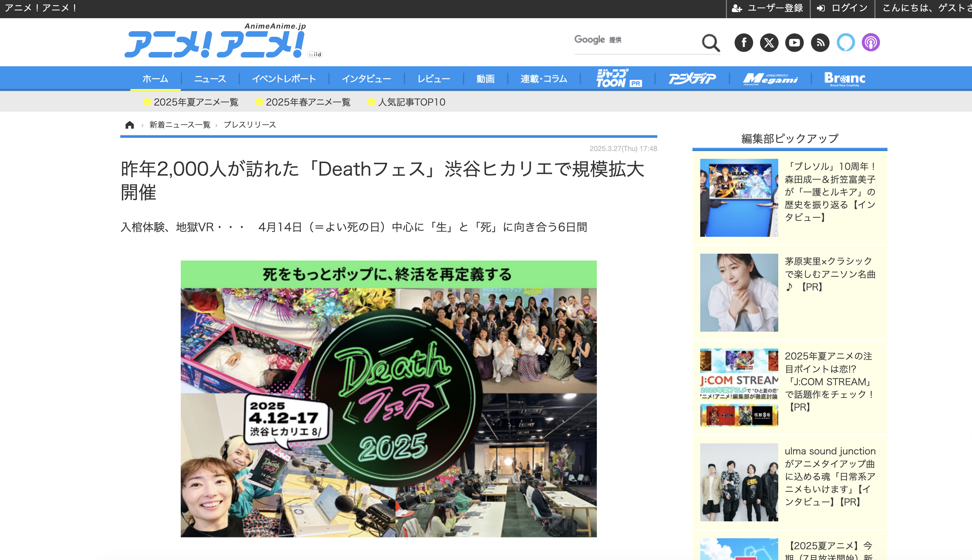Open the ニュース menu item
Image resolution: width=972 pixels, height=560 pixels.
tap(210, 79)
